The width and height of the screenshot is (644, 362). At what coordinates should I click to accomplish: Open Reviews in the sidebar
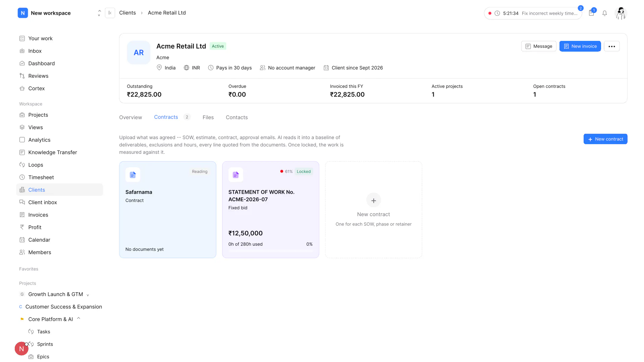60,76
